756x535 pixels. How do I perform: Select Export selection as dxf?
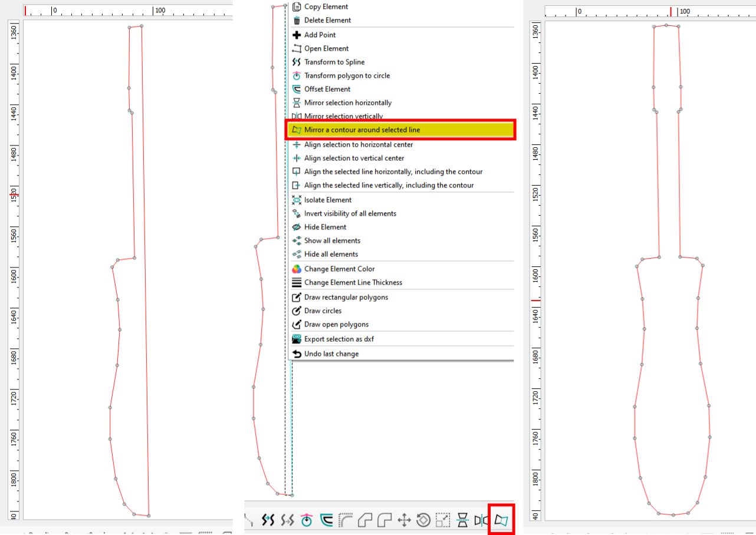point(338,339)
